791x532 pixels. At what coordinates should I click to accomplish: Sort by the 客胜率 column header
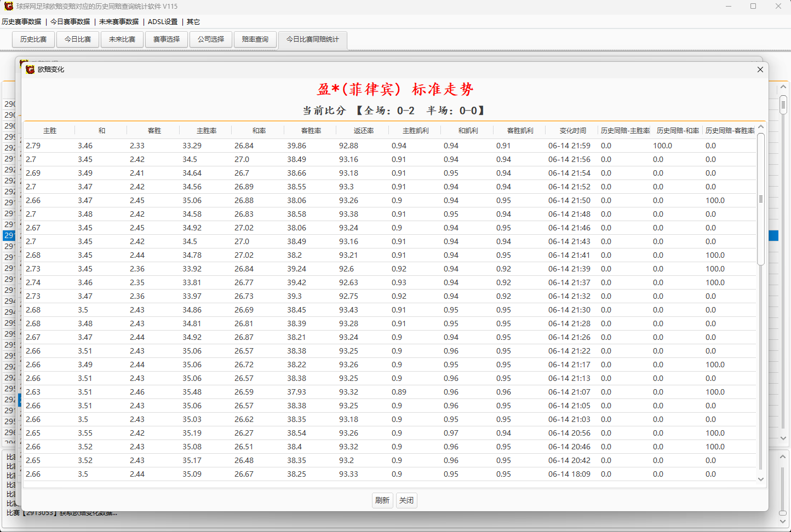(x=311, y=131)
